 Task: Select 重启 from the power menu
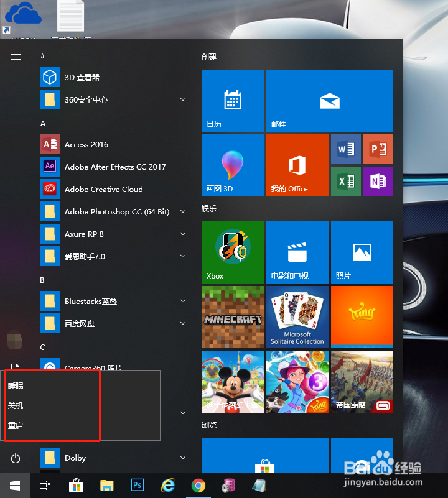(x=16, y=425)
